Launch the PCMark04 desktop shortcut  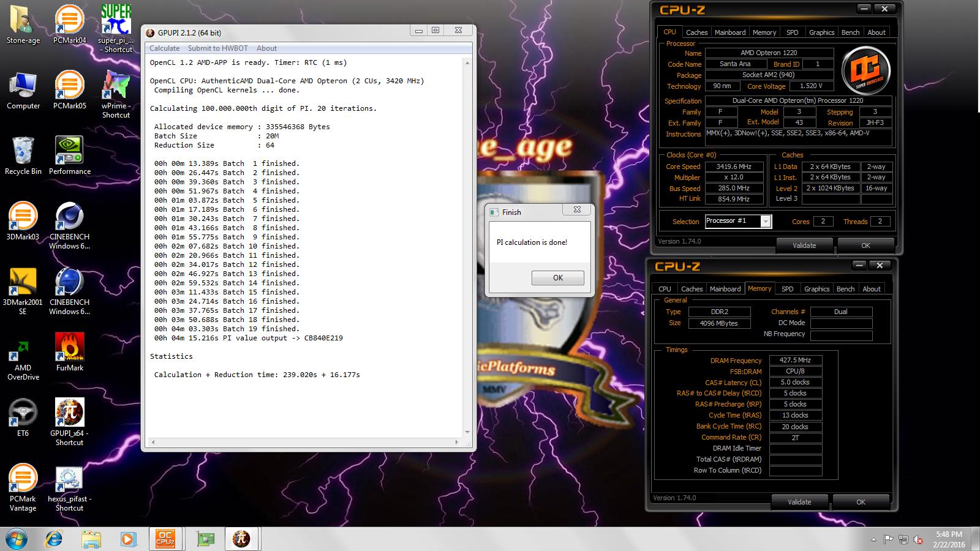69,24
